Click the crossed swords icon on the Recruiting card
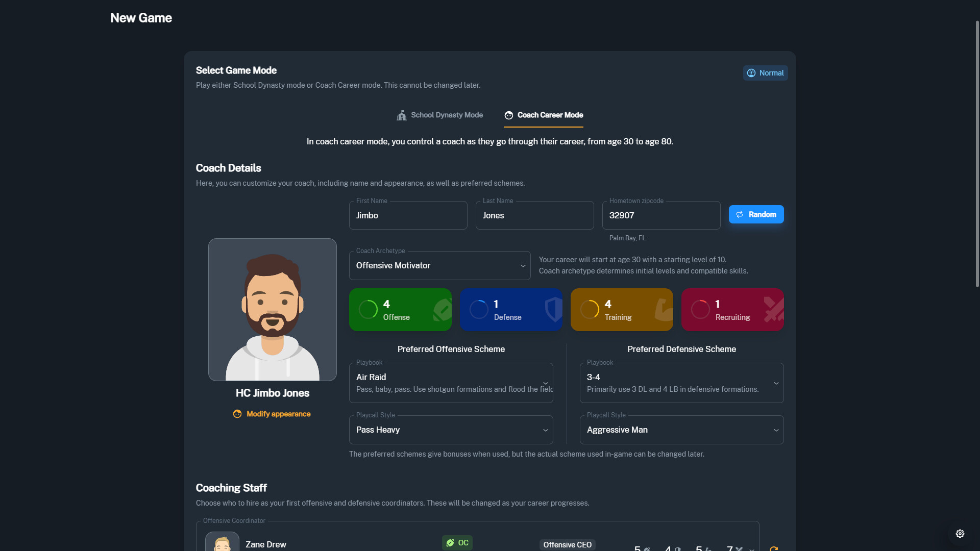Viewport: 980px width, 551px height. click(774, 310)
